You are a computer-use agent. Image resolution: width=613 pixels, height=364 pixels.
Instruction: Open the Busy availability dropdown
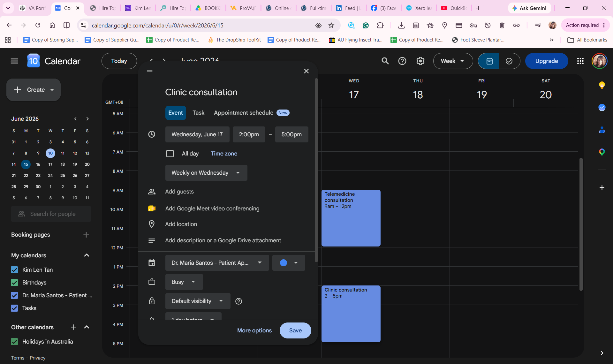pyautogui.click(x=184, y=282)
